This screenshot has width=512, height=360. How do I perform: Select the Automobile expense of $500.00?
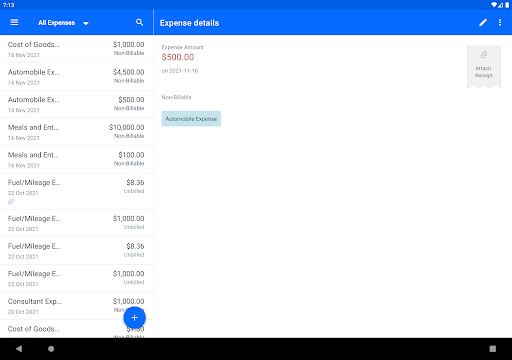pos(77,104)
